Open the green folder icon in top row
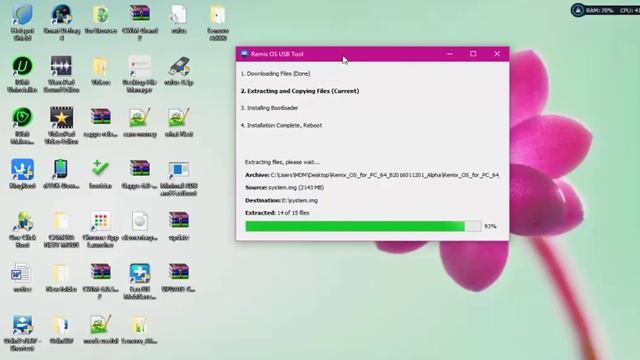 [x=100, y=15]
